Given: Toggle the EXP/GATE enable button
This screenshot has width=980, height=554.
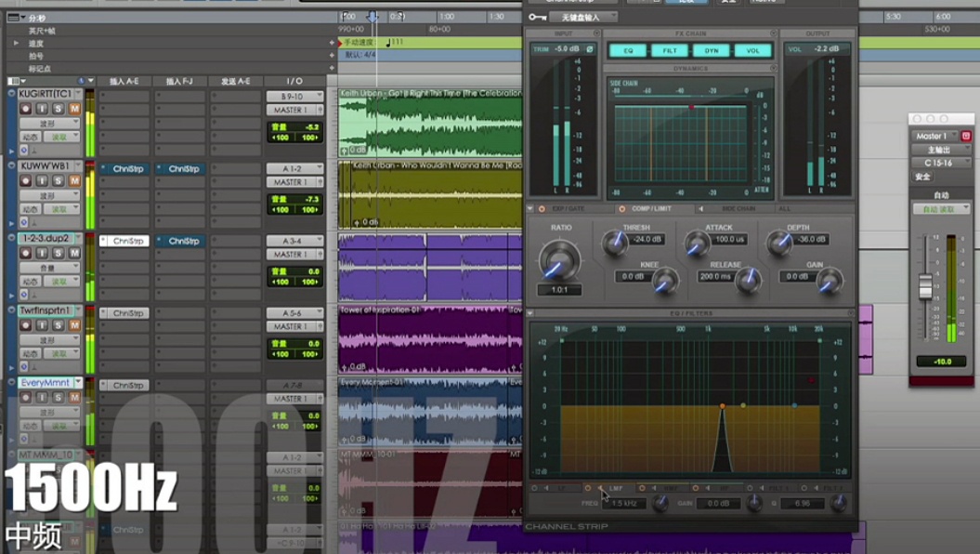Looking at the screenshot, I should (x=542, y=209).
